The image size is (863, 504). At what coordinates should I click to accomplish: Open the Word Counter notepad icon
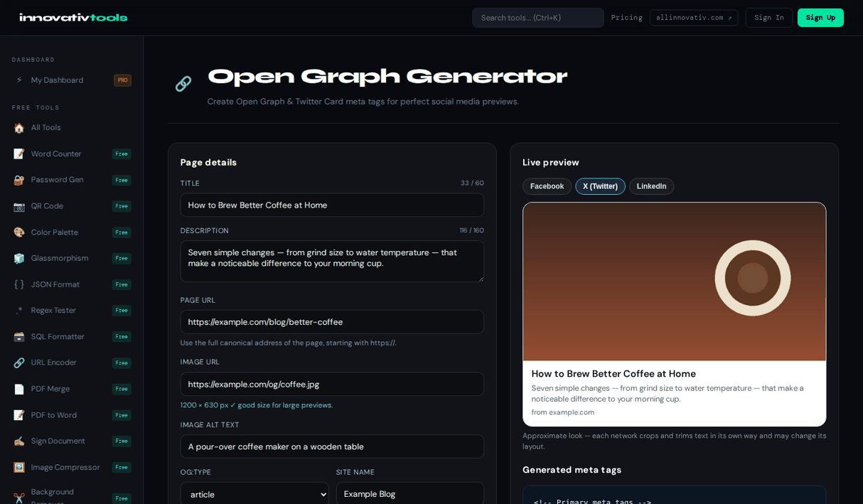point(19,154)
